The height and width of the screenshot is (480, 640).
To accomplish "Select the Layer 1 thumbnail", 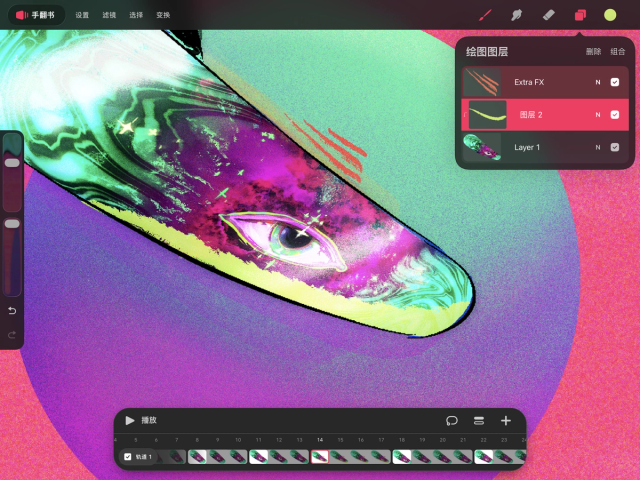I will tap(482, 147).
